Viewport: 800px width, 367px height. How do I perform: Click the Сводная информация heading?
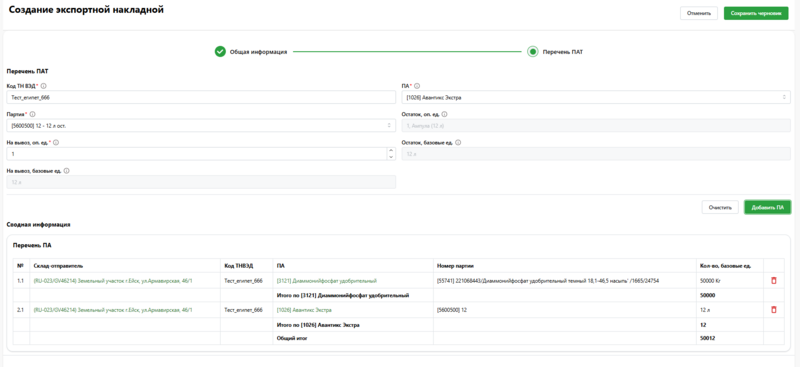pos(38,224)
